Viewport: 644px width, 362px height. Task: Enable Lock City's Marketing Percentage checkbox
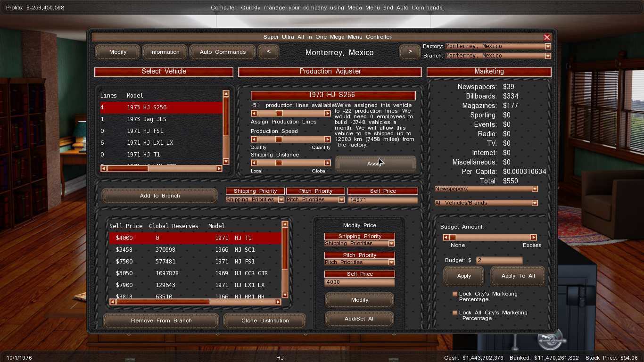tap(455, 294)
